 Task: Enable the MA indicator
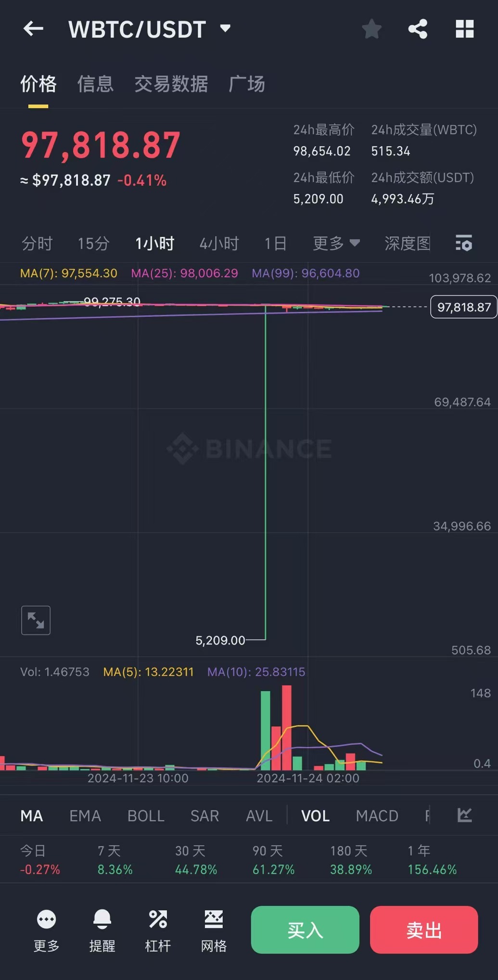click(x=32, y=816)
